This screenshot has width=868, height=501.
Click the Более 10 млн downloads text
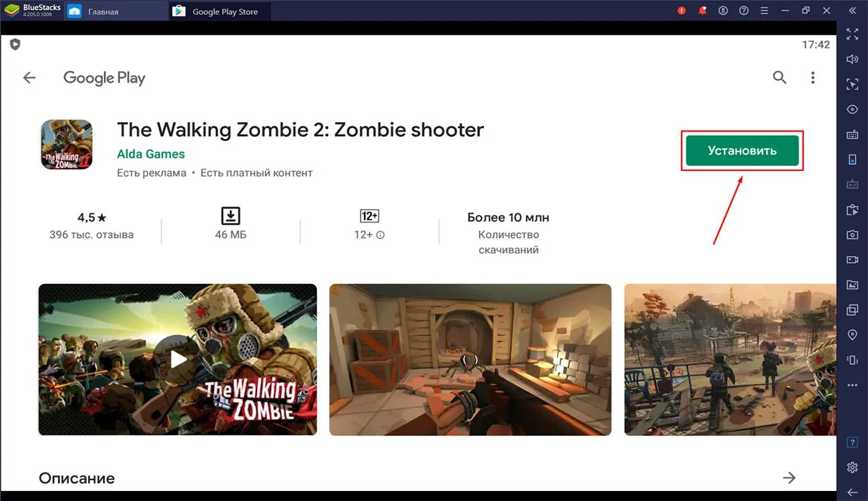point(508,218)
